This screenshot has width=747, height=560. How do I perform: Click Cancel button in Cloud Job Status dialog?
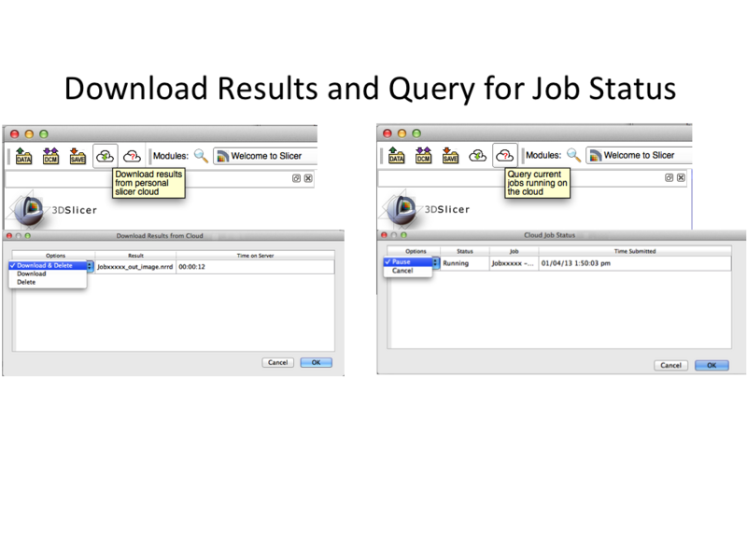(670, 365)
